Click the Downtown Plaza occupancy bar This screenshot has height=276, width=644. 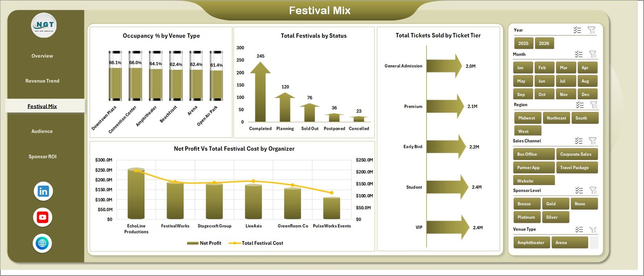pos(115,76)
